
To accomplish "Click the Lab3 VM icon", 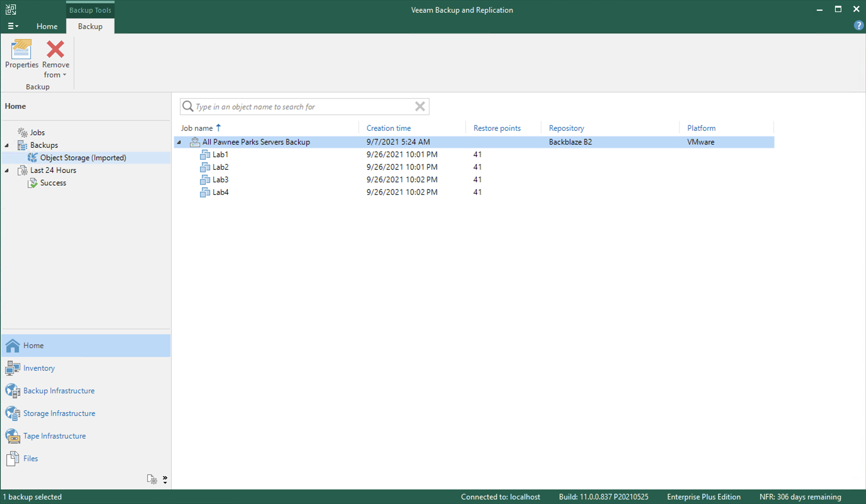I will point(205,179).
